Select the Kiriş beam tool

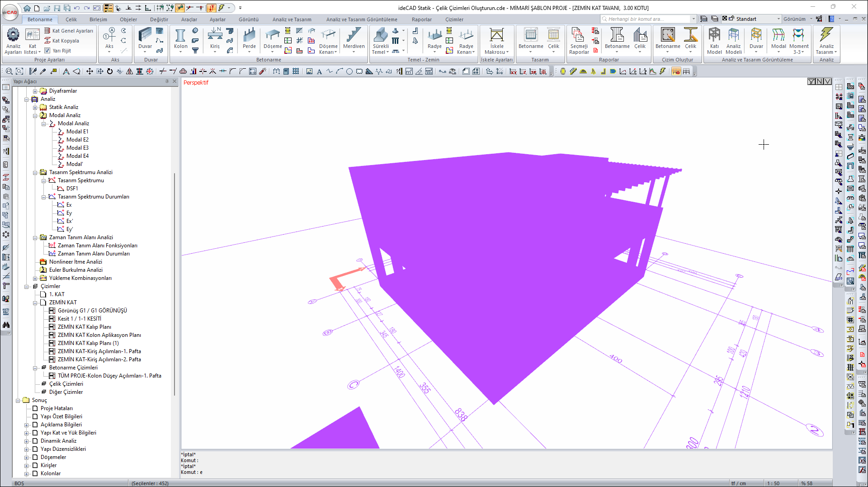point(215,36)
